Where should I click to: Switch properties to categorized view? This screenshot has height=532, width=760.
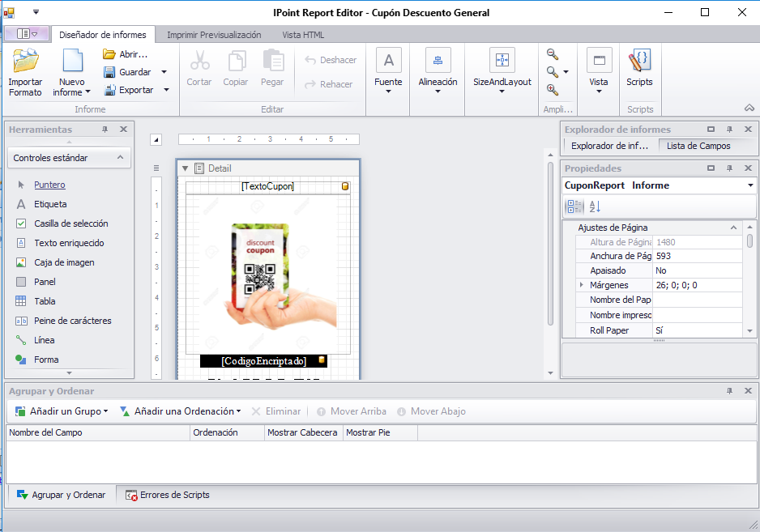[574, 207]
